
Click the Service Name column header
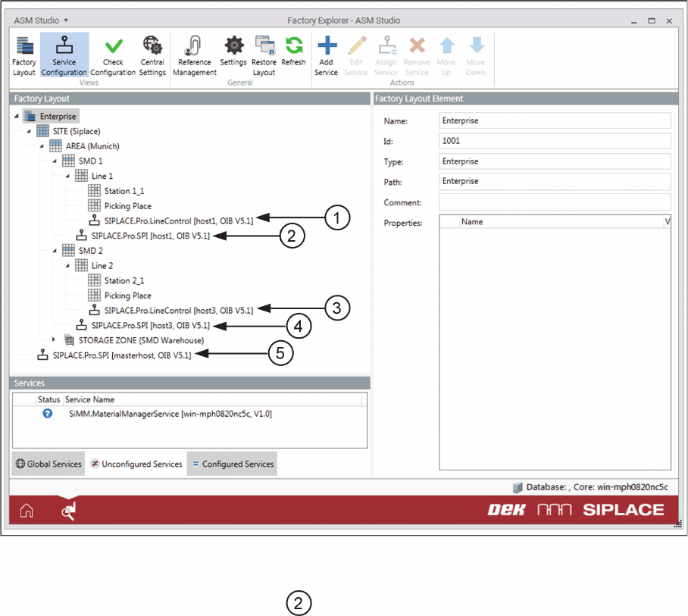coord(212,399)
